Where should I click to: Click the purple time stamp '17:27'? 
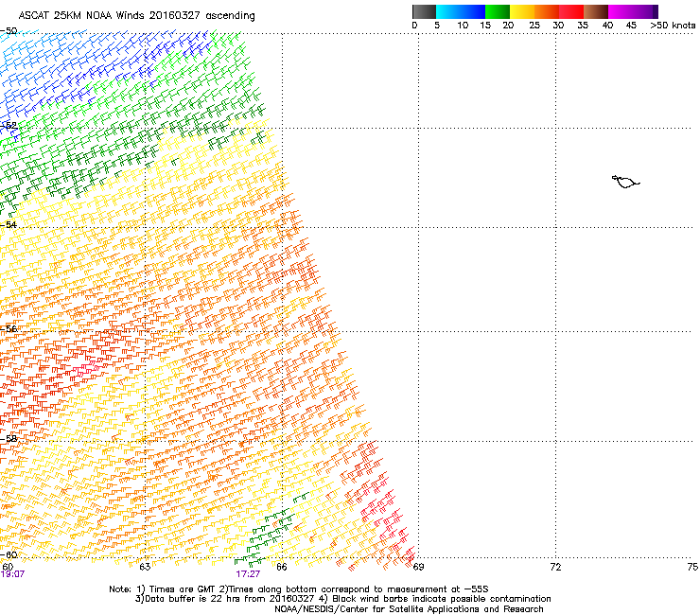coord(248,574)
